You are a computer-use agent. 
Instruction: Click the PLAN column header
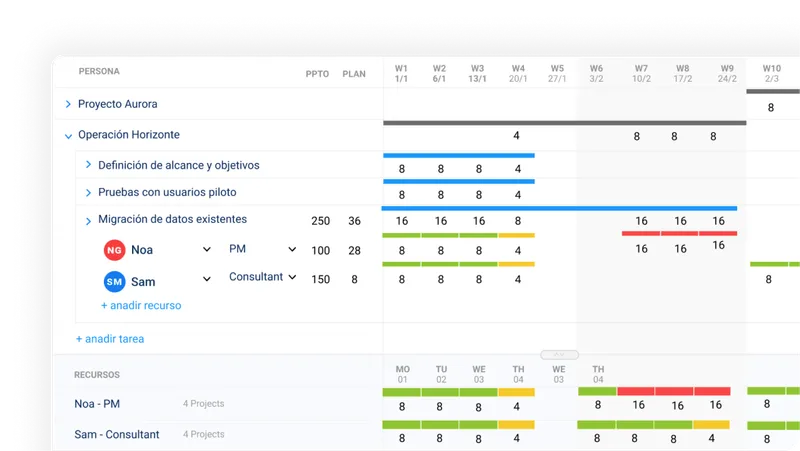(x=354, y=74)
